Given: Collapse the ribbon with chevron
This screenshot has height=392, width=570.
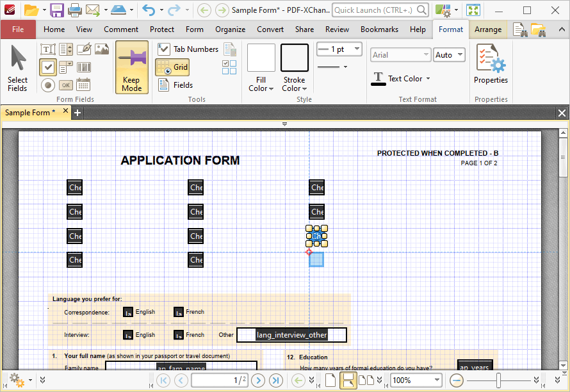Looking at the screenshot, I should [x=562, y=30].
